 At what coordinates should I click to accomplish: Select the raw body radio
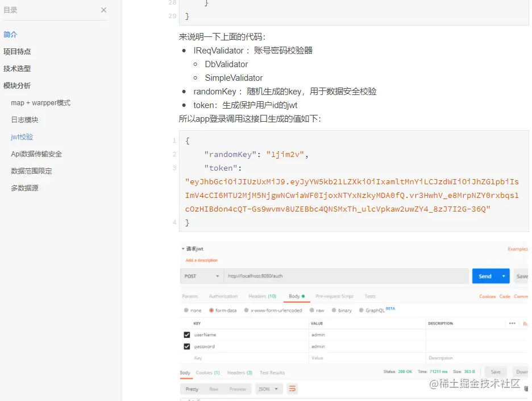click(311, 310)
